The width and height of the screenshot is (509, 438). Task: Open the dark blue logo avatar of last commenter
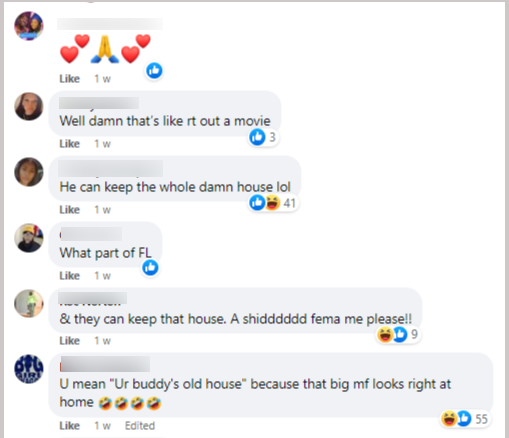tap(29, 369)
